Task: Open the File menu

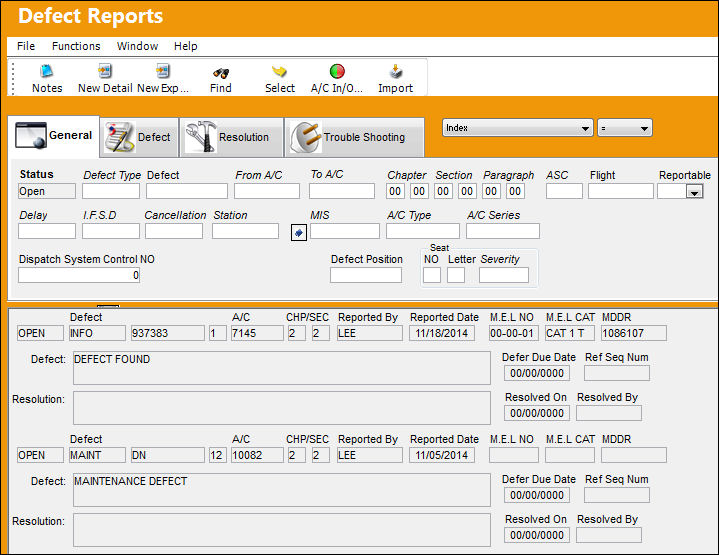Action: [x=26, y=46]
